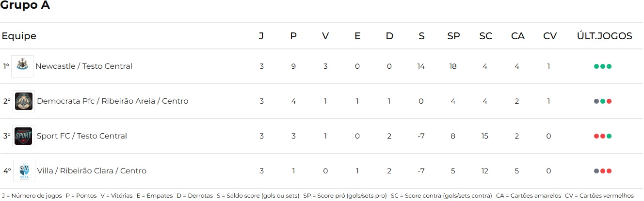Click the Equipe column header

point(19,36)
